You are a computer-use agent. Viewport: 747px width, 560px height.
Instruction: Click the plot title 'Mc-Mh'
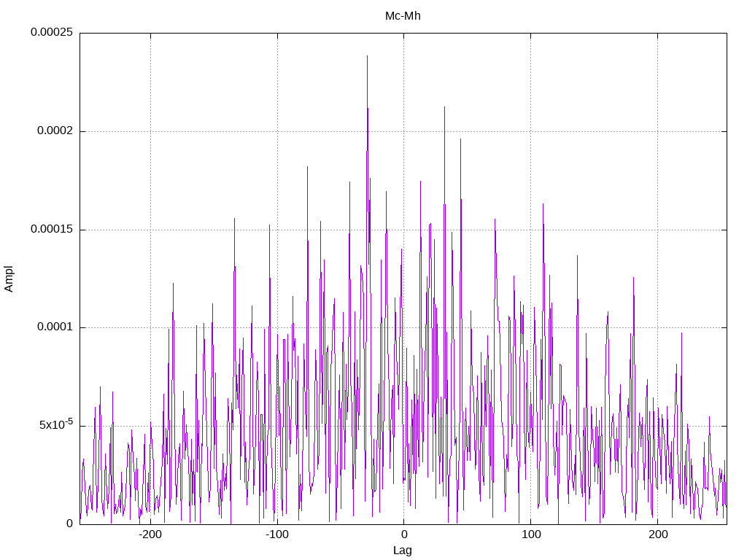point(403,16)
